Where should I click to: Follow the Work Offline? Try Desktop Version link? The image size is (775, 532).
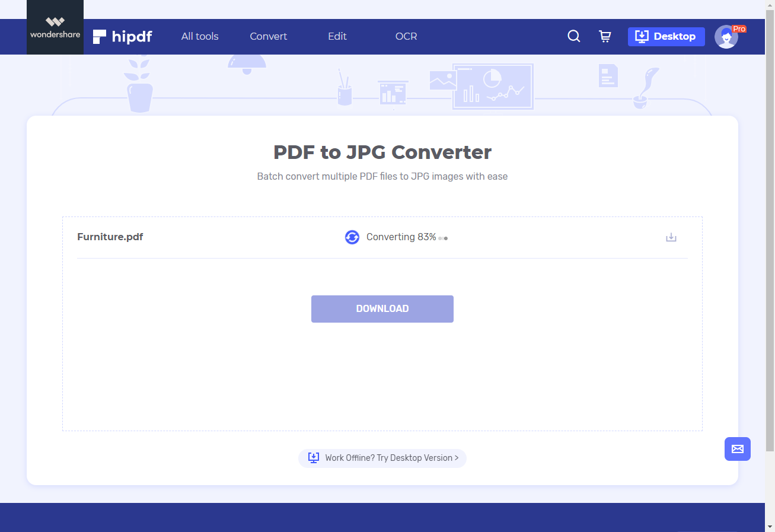tap(382, 457)
